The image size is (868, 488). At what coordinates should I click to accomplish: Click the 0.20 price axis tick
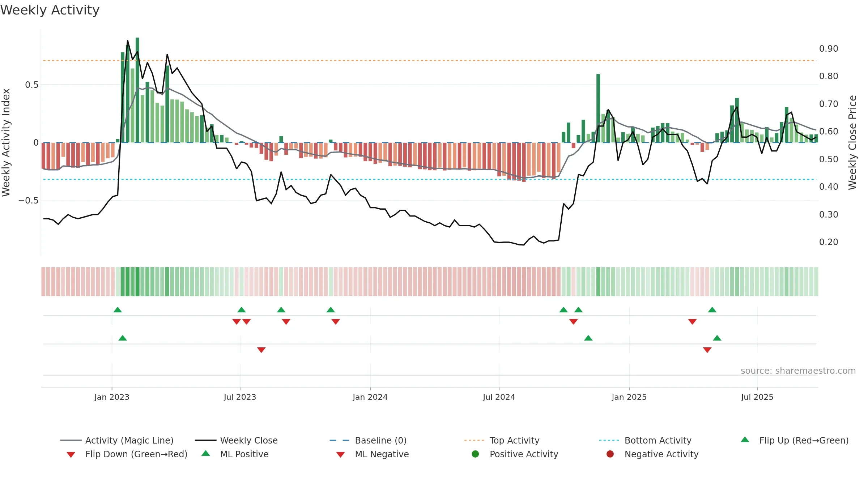point(829,242)
